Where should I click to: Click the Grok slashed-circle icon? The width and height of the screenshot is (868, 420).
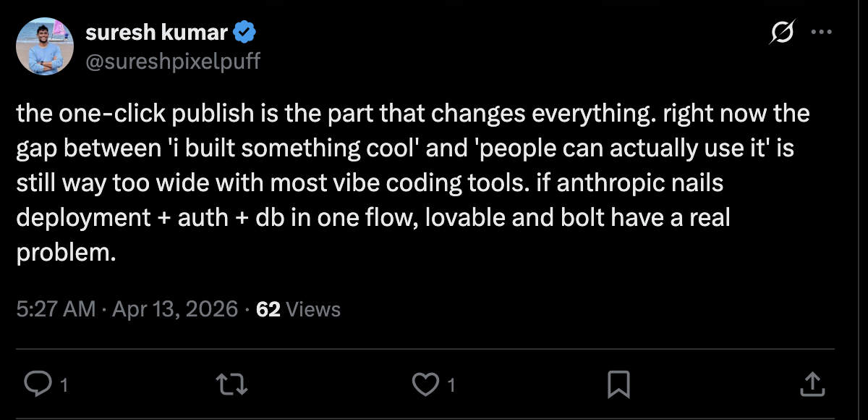(x=784, y=33)
